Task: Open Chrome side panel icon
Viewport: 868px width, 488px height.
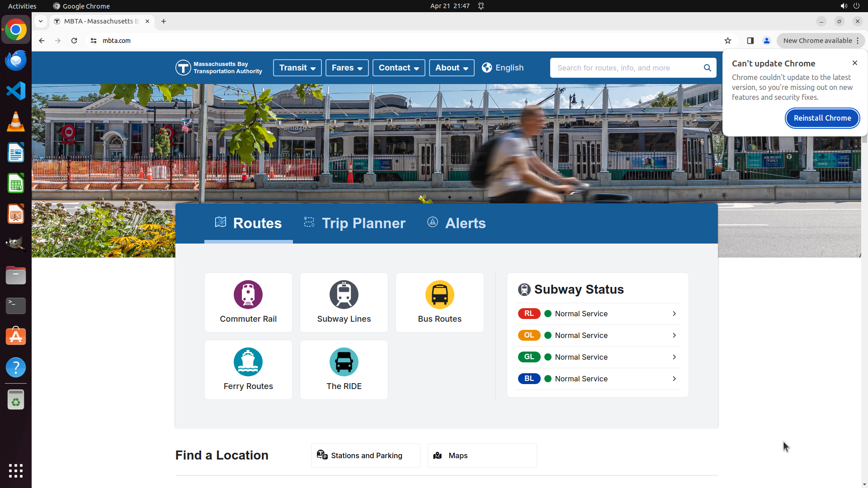Action: coord(750,41)
